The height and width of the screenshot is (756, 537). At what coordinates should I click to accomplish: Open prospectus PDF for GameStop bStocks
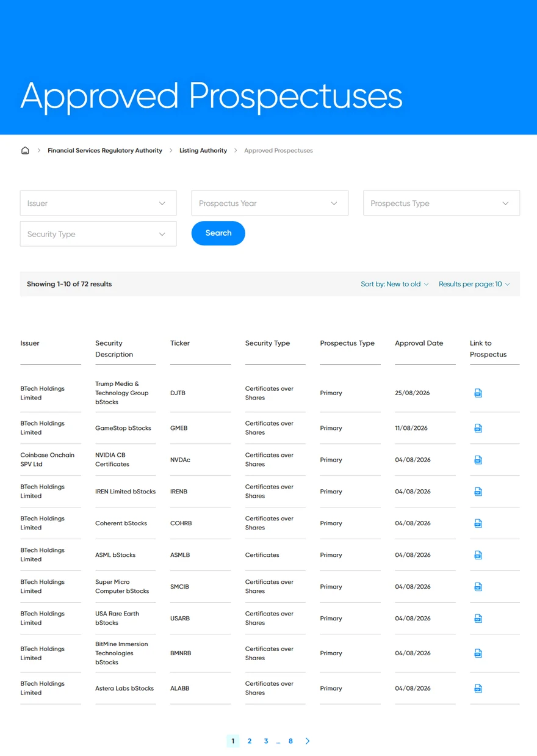tap(478, 428)
